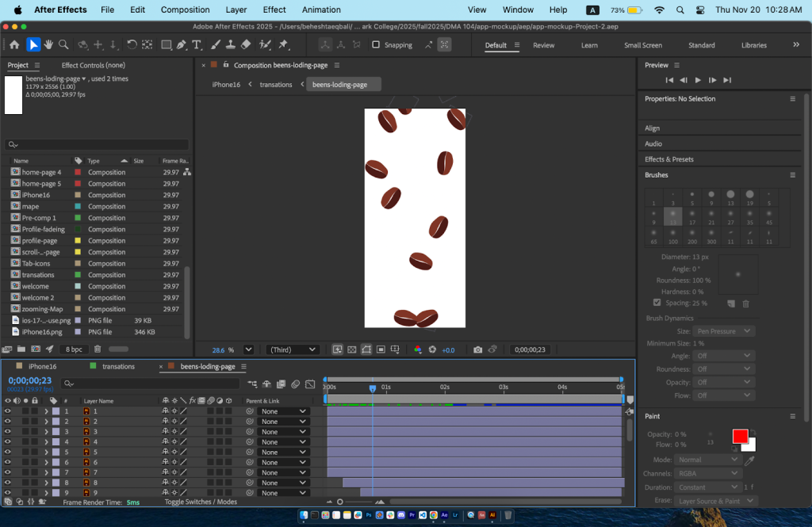
Task: Click Toggle Switches / Modes
Action: click(x=201, y=502)
